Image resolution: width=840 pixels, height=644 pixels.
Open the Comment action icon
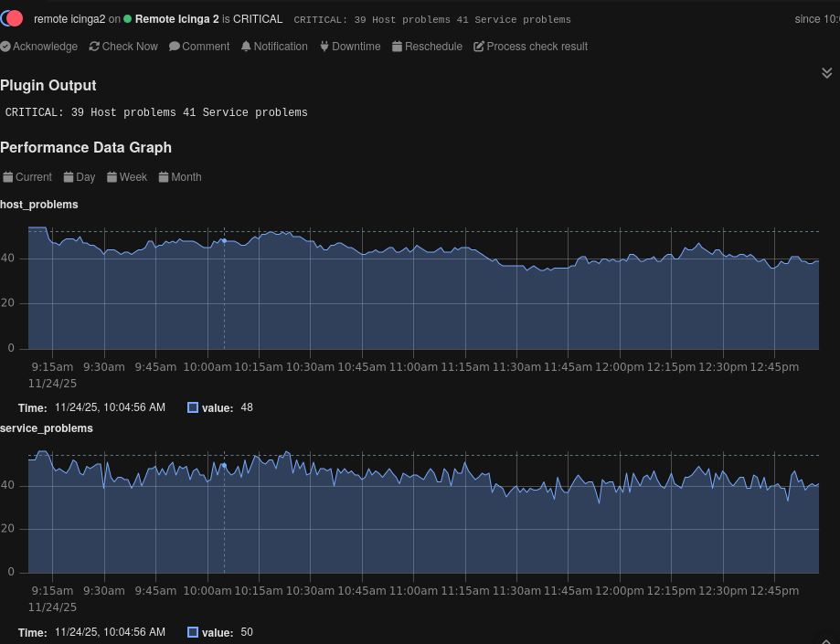click(175, 46)
